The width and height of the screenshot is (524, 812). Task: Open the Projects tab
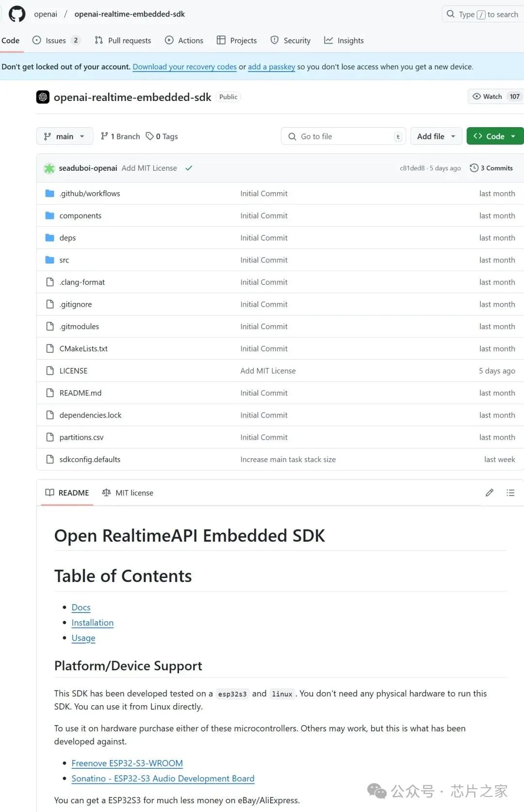pyautogui.click(x=237, y=41)
